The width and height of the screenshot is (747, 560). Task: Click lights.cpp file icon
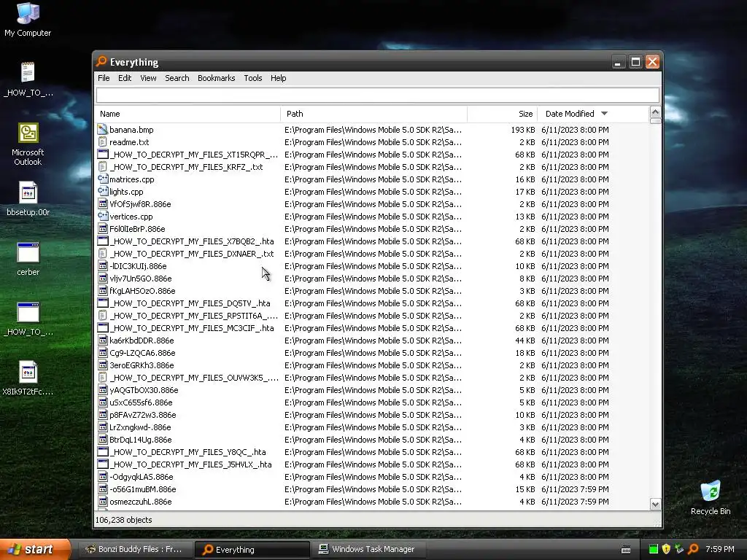[x=102, y=192]
